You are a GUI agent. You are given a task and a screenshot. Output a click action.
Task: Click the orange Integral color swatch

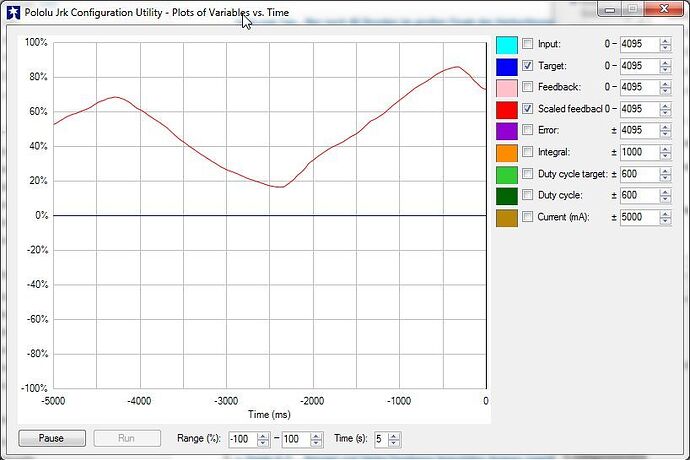(x=507, y=153)
